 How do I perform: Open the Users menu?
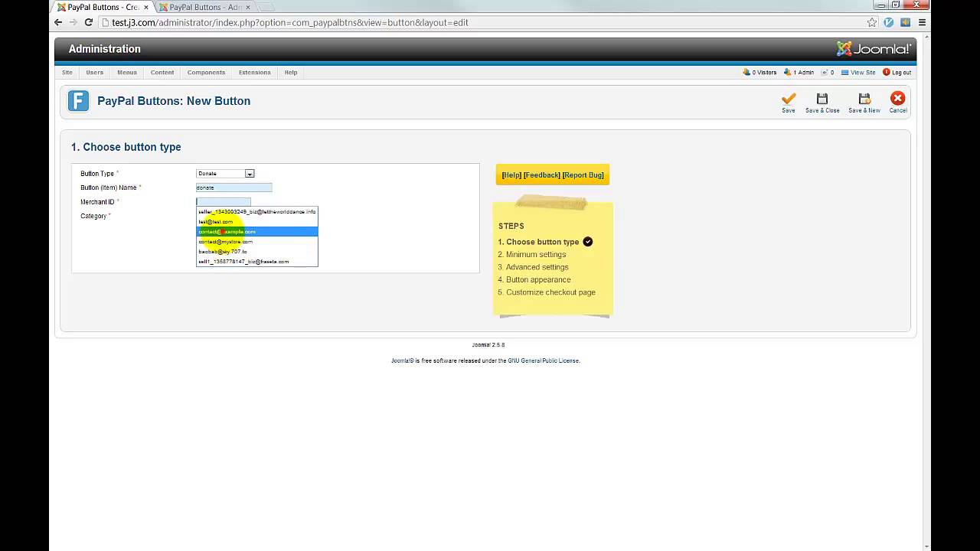(x=94, y=72)
